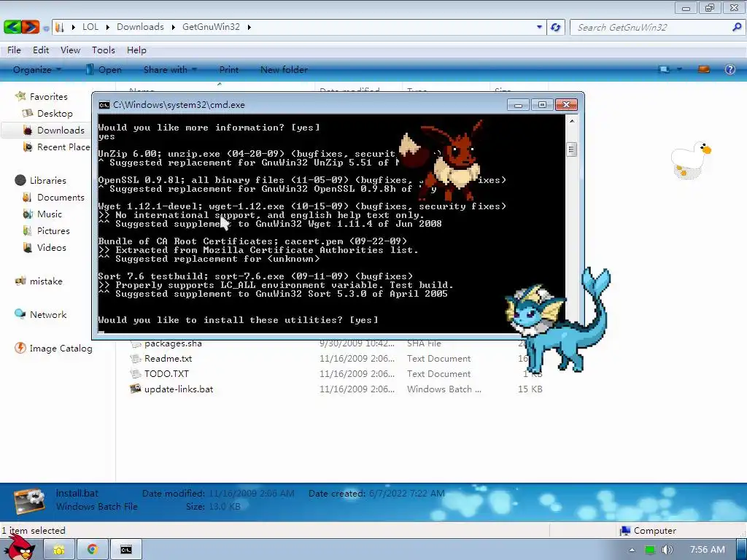The height and width of the screenshot is (560, 747).
Task: Click the Open toolbar button
Action: tap(104, 69)
